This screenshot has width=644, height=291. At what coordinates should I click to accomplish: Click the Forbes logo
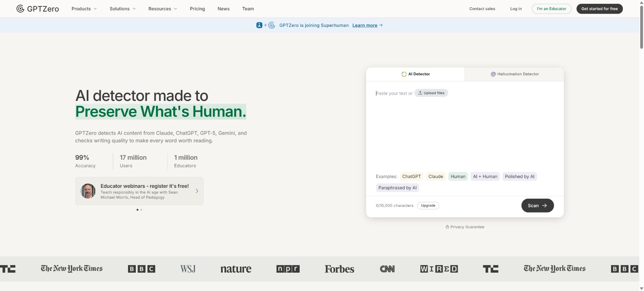(339, 269)
